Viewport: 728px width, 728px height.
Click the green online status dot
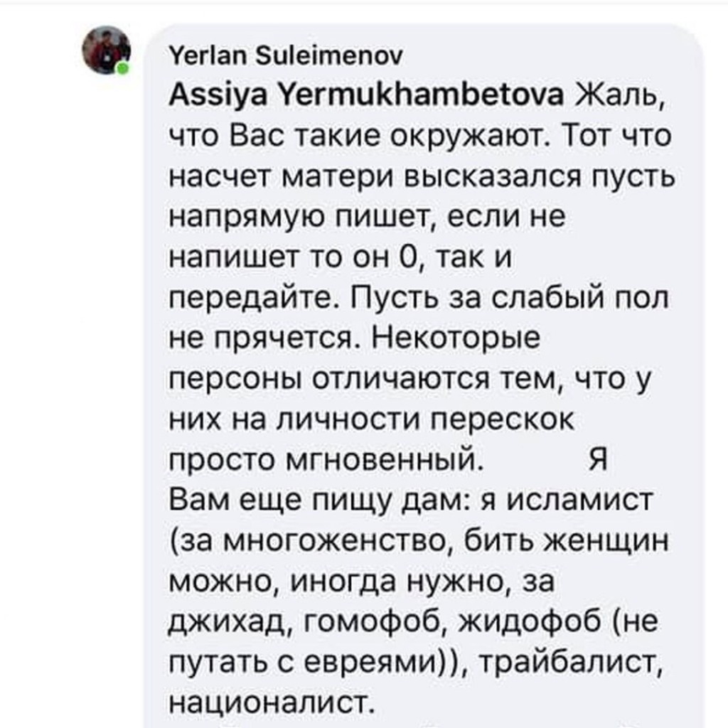(124, 69)
